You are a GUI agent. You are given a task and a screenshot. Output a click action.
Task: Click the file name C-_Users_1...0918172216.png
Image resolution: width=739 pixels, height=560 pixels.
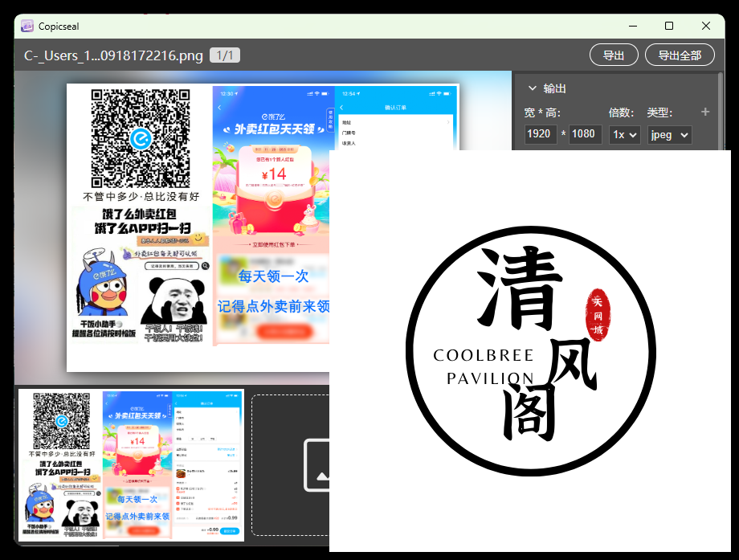113,55
